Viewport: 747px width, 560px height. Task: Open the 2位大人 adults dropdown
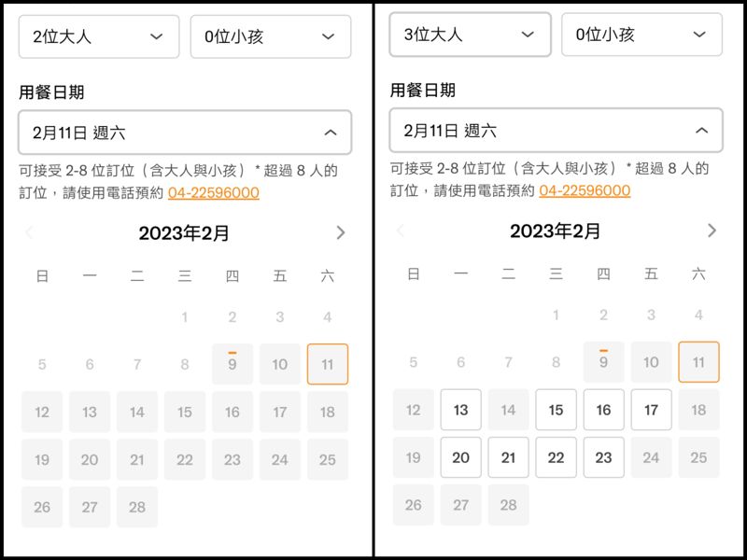(98, 36)
